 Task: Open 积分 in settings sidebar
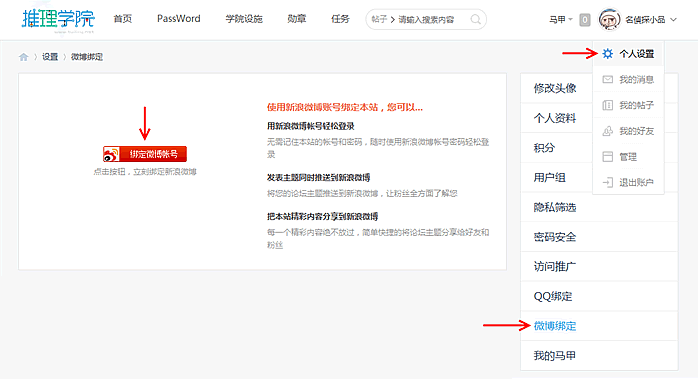[544, 148]
